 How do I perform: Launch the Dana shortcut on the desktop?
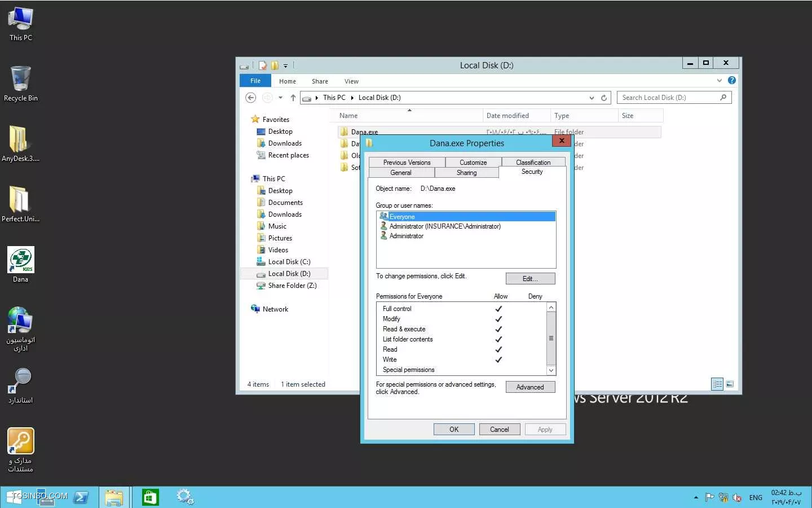pos(21,264)
